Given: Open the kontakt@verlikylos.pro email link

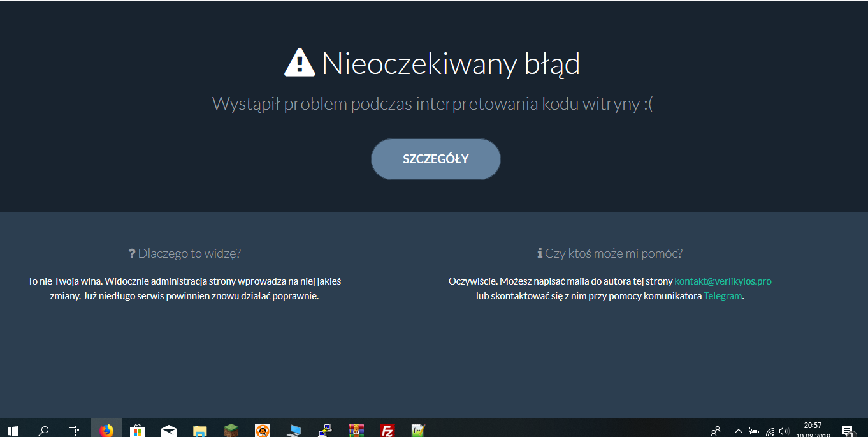Looking at the screenshot, I should pyautogui.click(x=723, y=281).
